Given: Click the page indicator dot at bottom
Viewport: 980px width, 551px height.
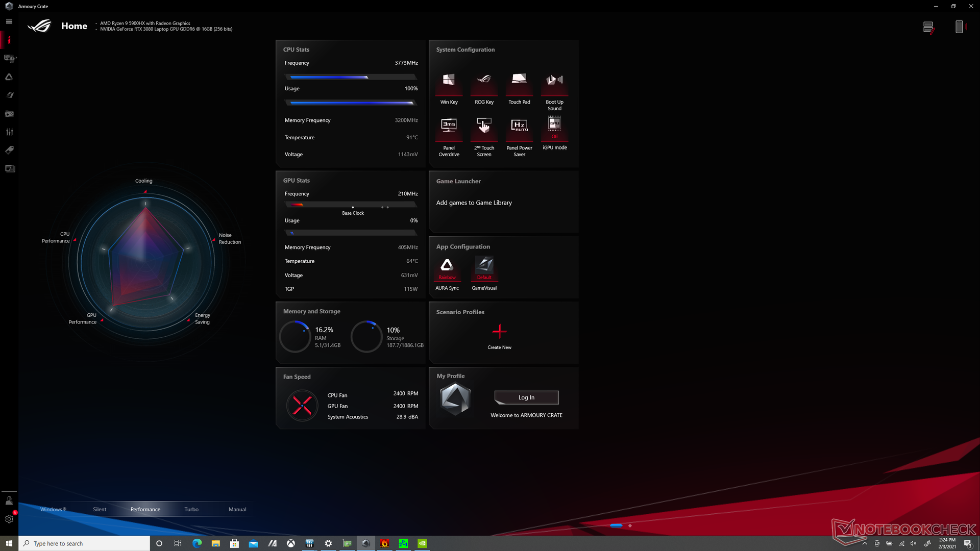Looking at the screenshot, I should tap(630, 525).
